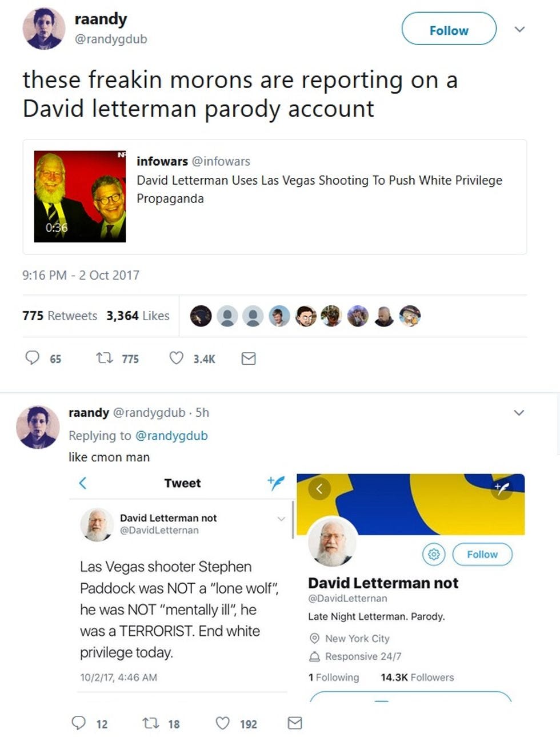Follow the David Letterman not parody account
Viewport: 560px width, 737px height.
(x=482, y=554)
